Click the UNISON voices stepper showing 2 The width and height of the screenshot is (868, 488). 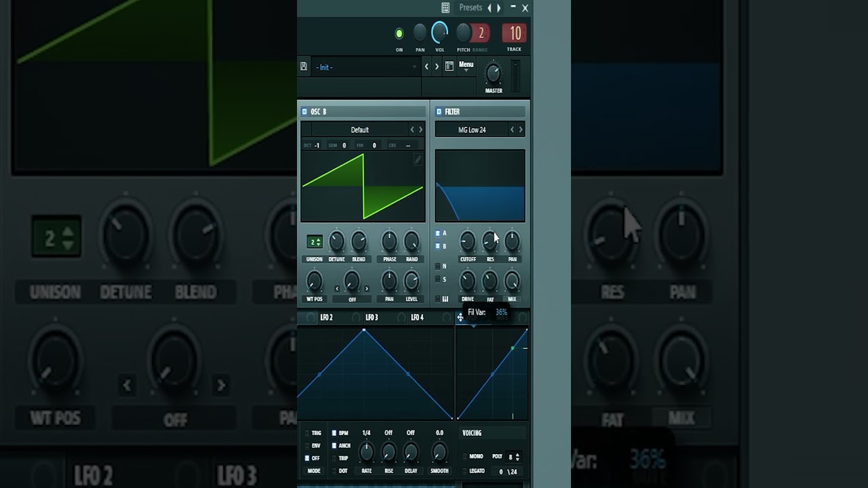coord(315,242)
